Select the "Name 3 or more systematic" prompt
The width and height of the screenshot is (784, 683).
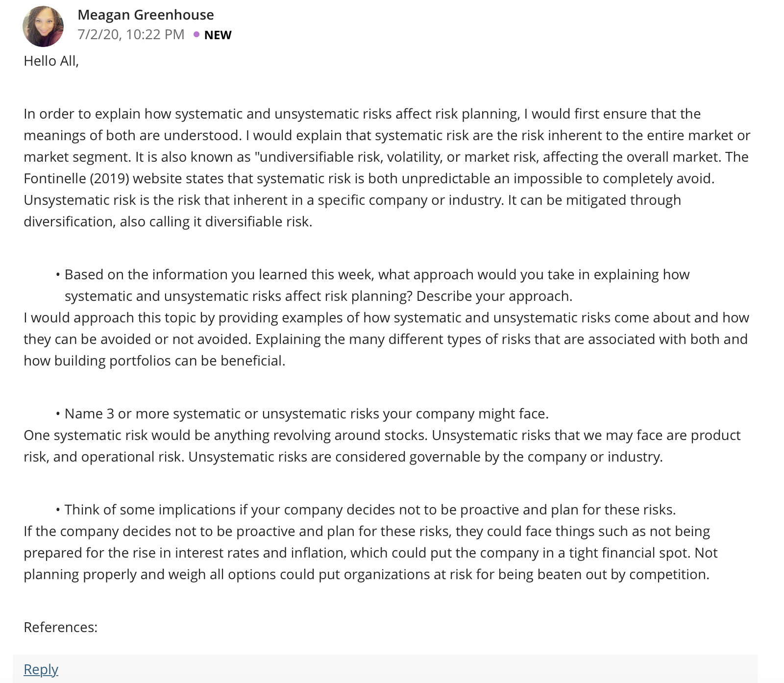pos(306,414)
